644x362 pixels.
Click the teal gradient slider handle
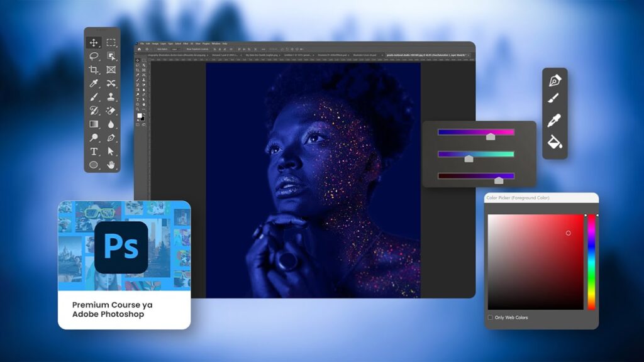[x=469, y=158]
